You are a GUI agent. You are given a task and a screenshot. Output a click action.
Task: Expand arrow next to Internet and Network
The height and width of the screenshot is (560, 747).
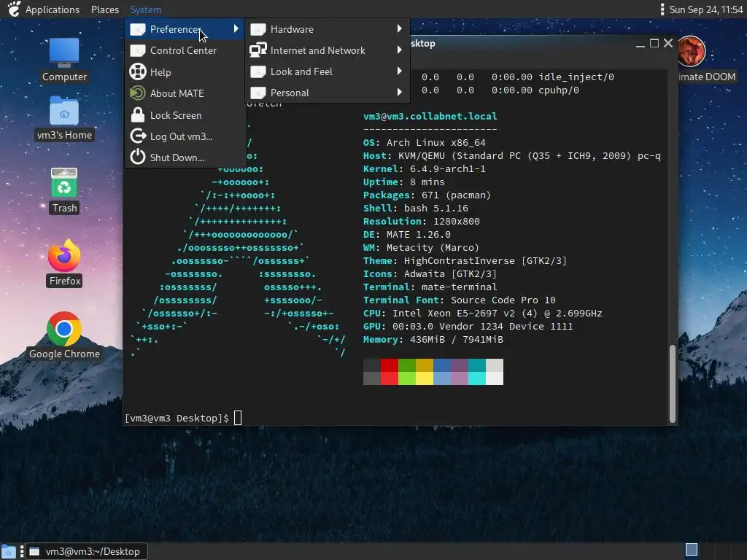[x=399, y=50]
